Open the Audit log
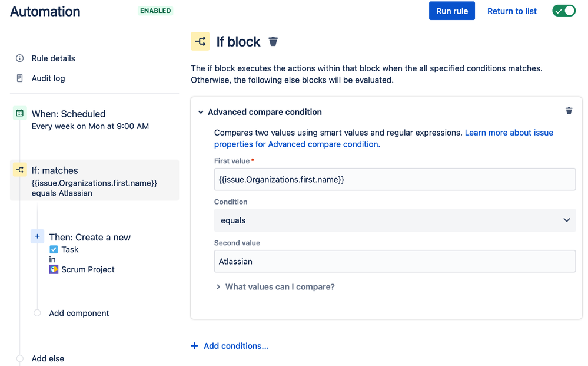 click(48, 78)
